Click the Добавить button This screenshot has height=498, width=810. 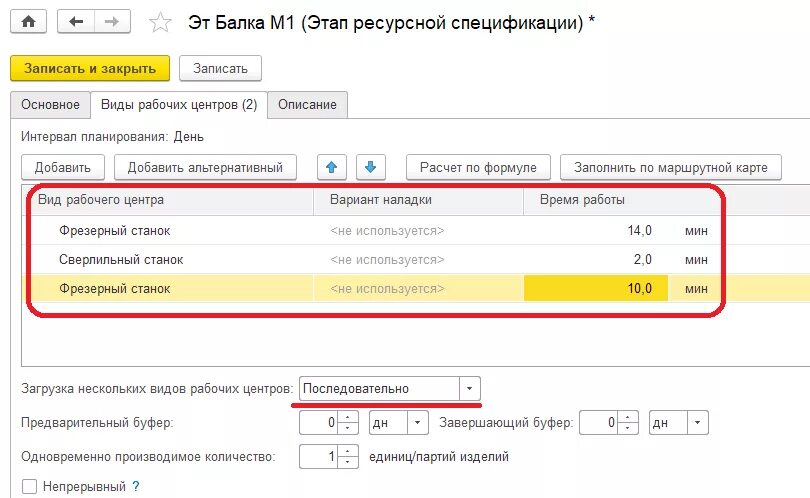(63, 167)
